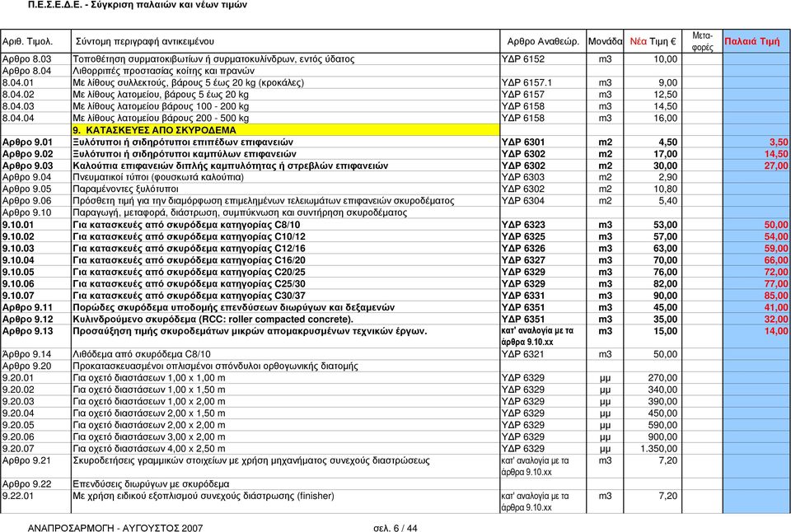The height and width of the screenshot is (532, 791).
Task: Click the 'Αρθρο 8.03' cell
Action: coord(26,59)
